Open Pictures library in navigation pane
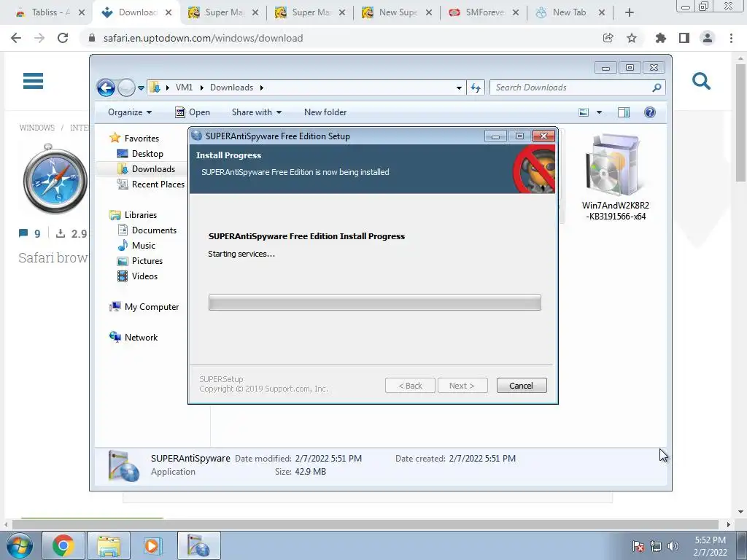The height and width of the screenshot is (560, 747). 140,261
